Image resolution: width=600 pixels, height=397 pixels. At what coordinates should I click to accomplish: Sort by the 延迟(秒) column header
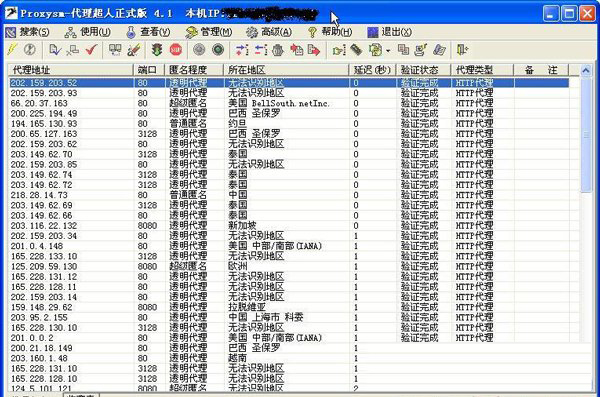pos(373,70)
